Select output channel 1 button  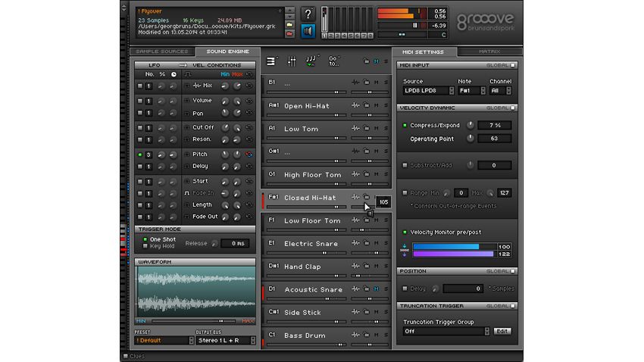point(324,36)
